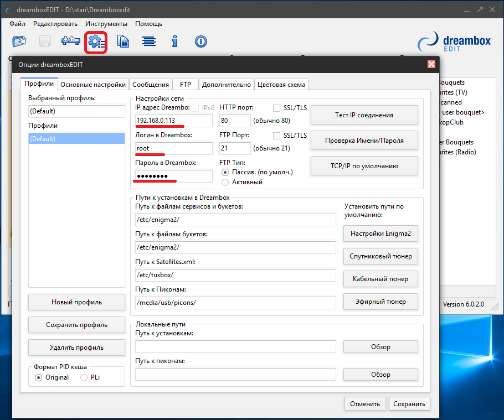Click Проверка Имени/Пароля button
The height and width of the screenshot is (420, 504).
(x=364, y=141)
